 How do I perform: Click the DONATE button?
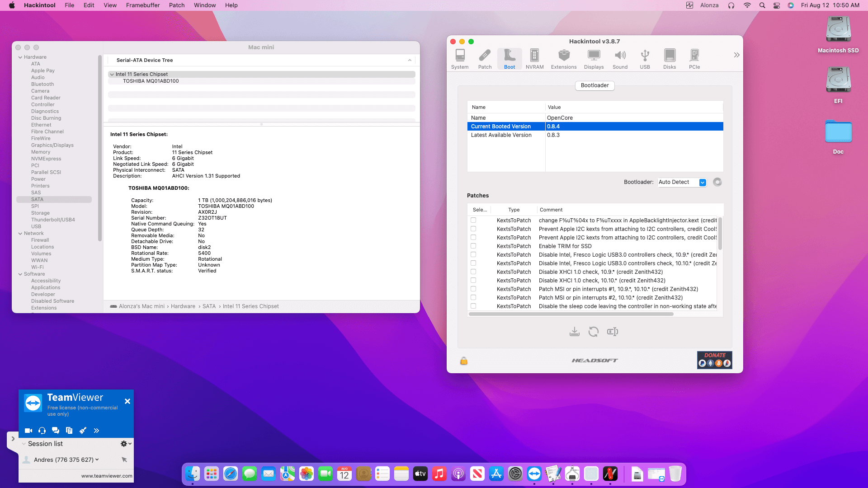click(x=714, y=360)
